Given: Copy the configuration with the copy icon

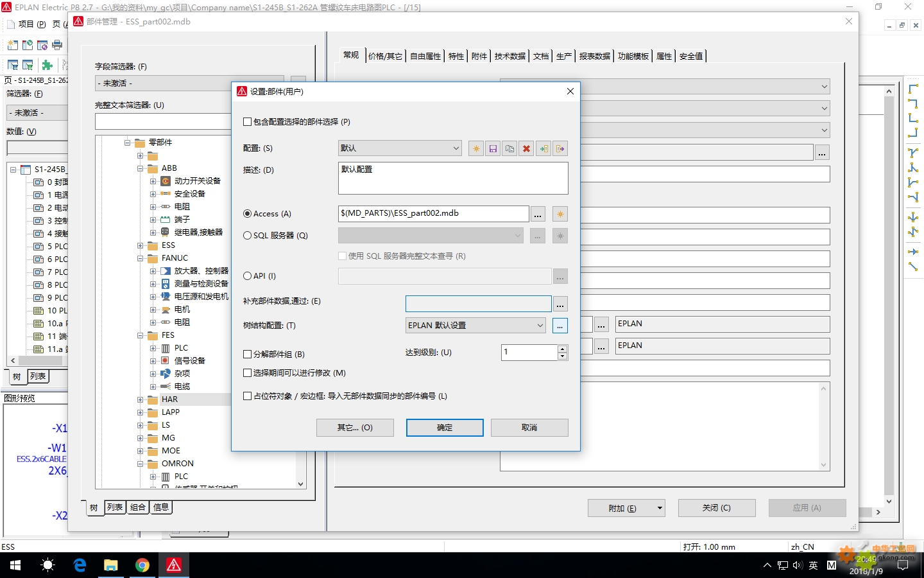Looking at the screenshot, I should click(x=509, y=148).
